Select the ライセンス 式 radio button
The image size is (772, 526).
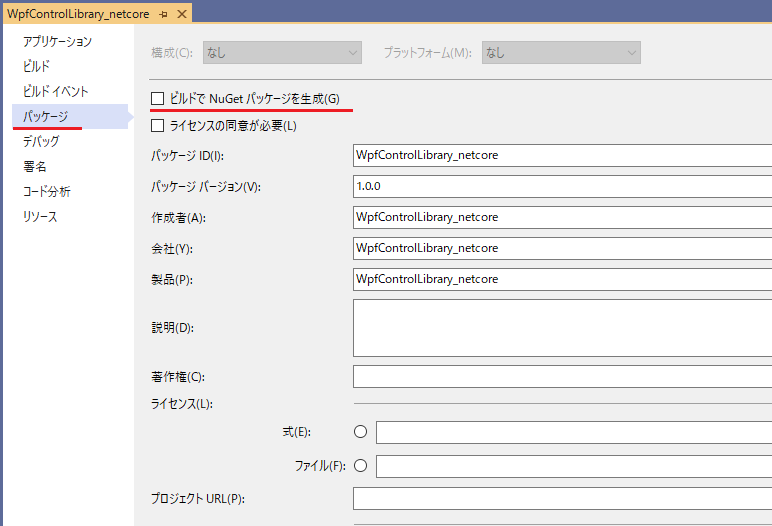click(360, 432)
